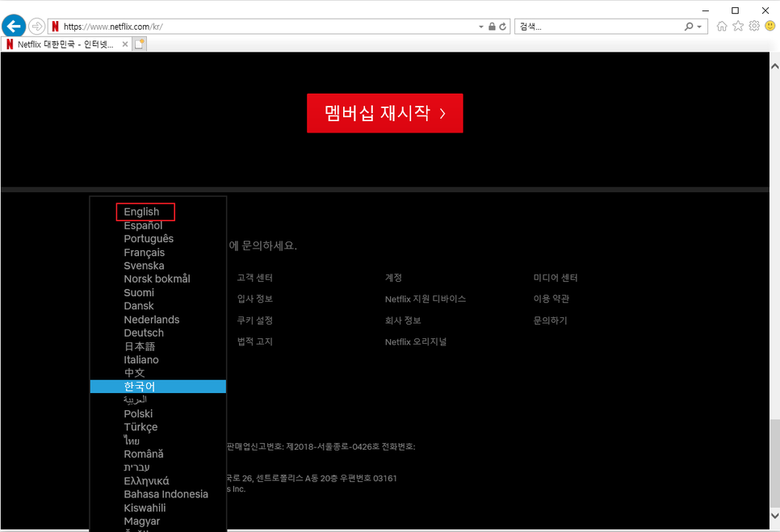Close the Netflix 대한민국 tab
Image resolution: width=780 pixels, height=532 pixels.
[x=125, y=44]
